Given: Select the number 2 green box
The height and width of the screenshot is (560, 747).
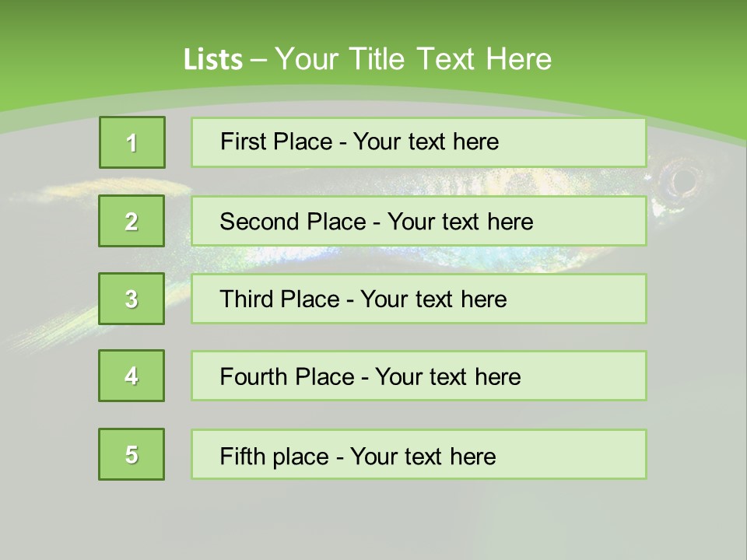Looking at the screenshot, I should tap(132, 221).
